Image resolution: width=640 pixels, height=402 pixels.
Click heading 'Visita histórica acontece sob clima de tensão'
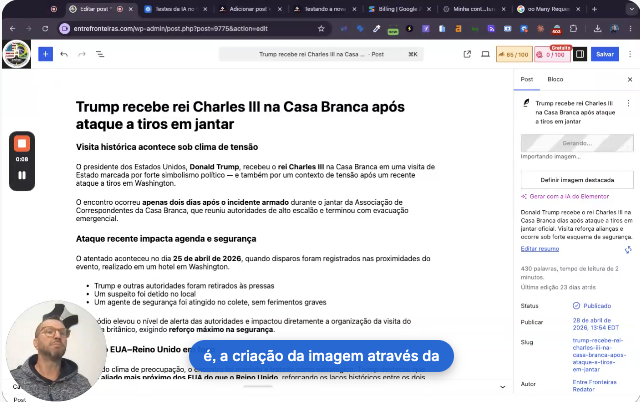click(x=167, y=147)
